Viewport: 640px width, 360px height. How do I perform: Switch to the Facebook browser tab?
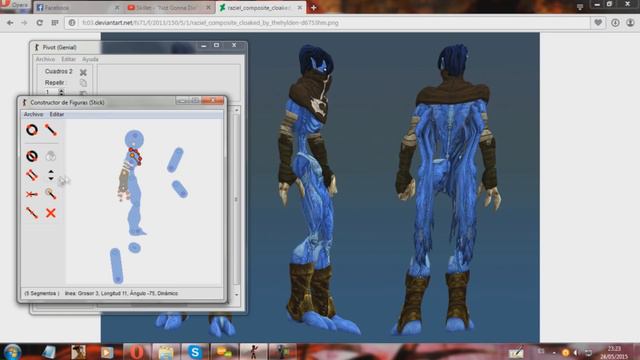coord(78,7)
